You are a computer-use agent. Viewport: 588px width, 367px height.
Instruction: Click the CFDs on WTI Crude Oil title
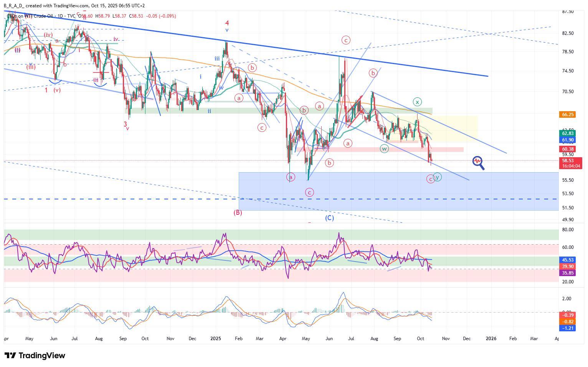pyautogui.click(x=33, y=16)
